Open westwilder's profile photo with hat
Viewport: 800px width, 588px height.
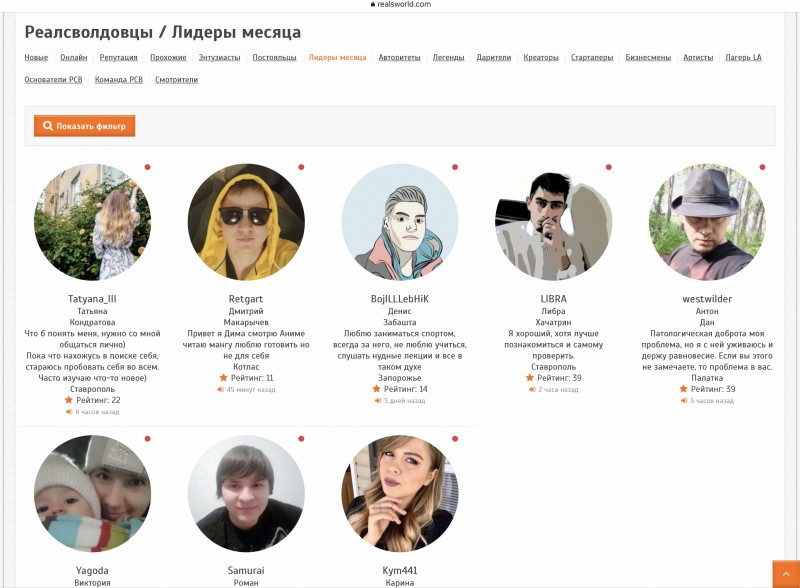[x=707, y=222]
